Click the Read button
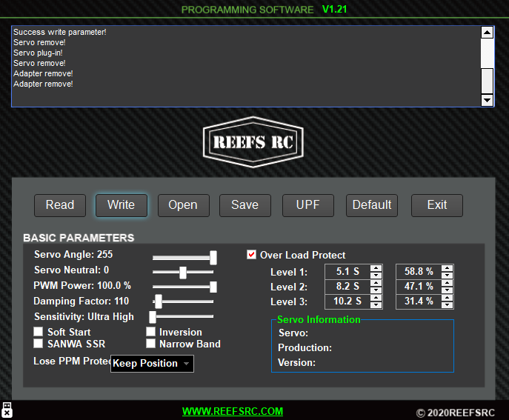The image size is (509, 420). tap(60, 205)
